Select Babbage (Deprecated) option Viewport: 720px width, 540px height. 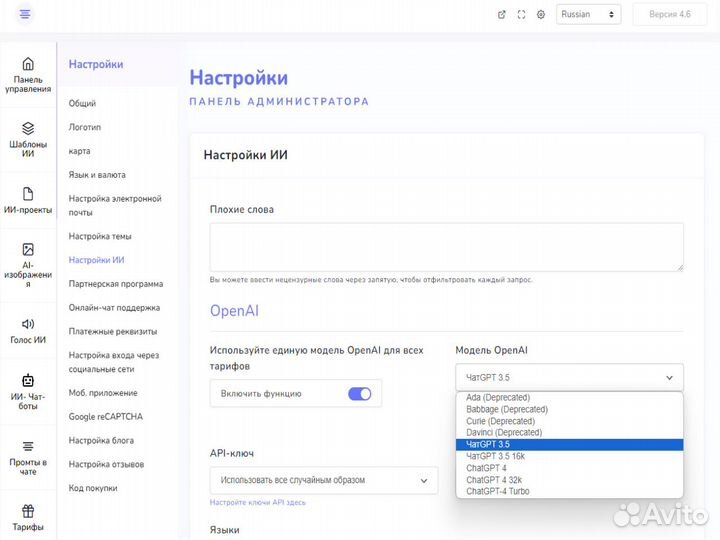tap(569, 409)
